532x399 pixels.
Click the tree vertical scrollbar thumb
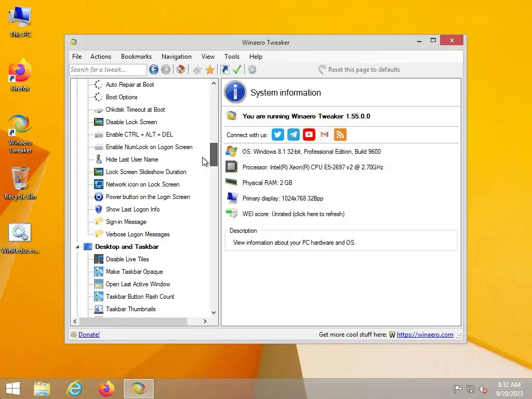pyautogui.click(x=214, y=154)
